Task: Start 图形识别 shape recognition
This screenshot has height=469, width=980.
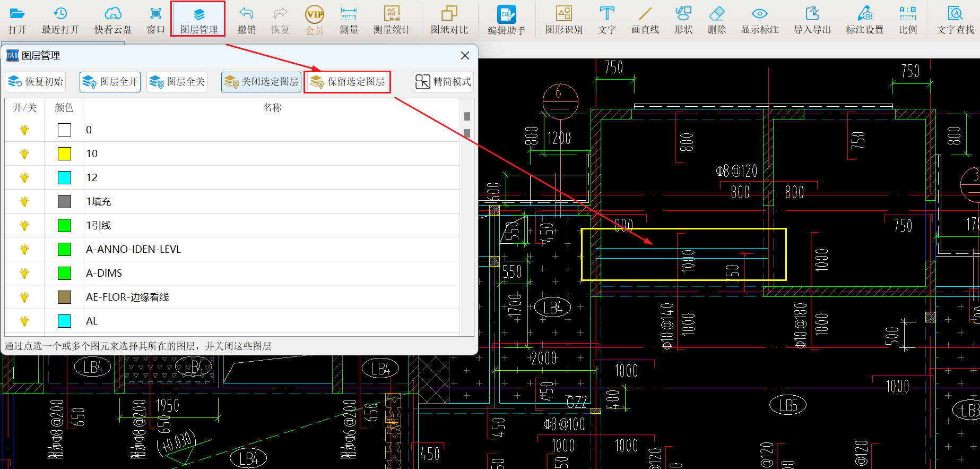Action: 564,20
